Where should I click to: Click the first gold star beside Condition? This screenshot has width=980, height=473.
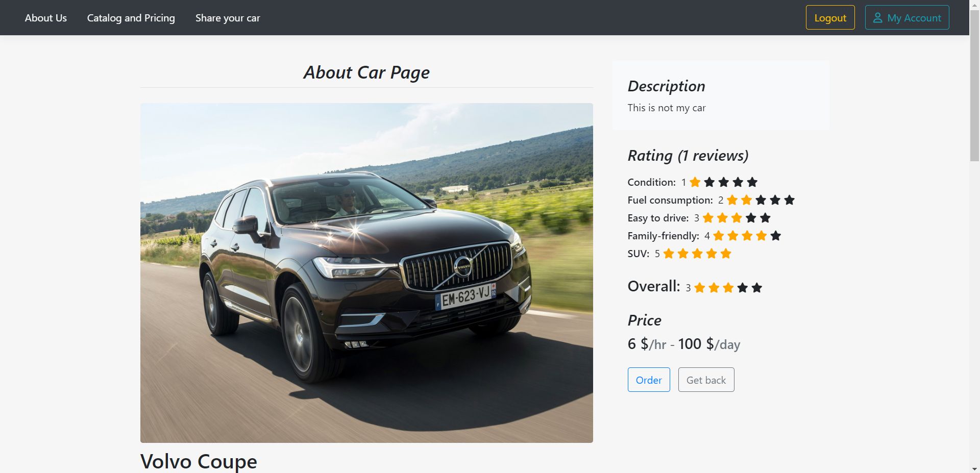(x=695, y=182)
